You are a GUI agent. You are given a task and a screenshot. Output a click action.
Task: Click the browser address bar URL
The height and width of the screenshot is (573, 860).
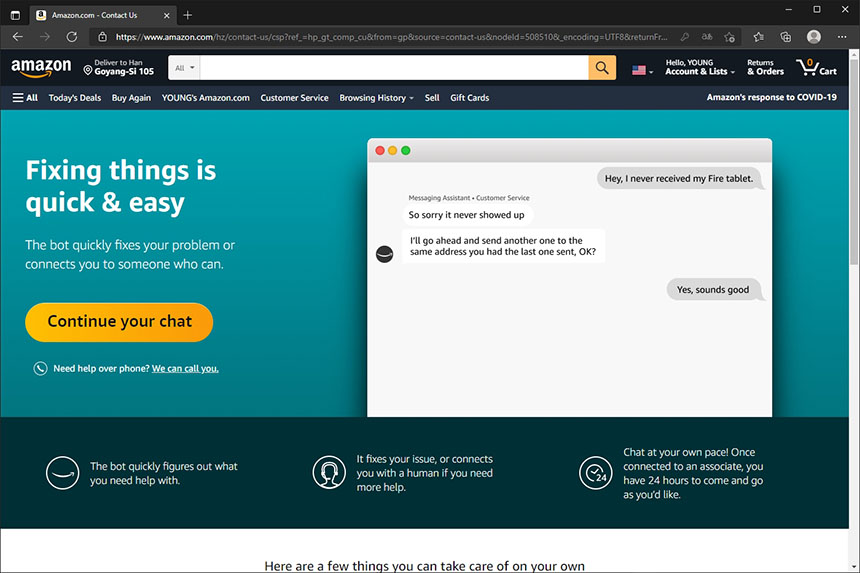[391, 37]
